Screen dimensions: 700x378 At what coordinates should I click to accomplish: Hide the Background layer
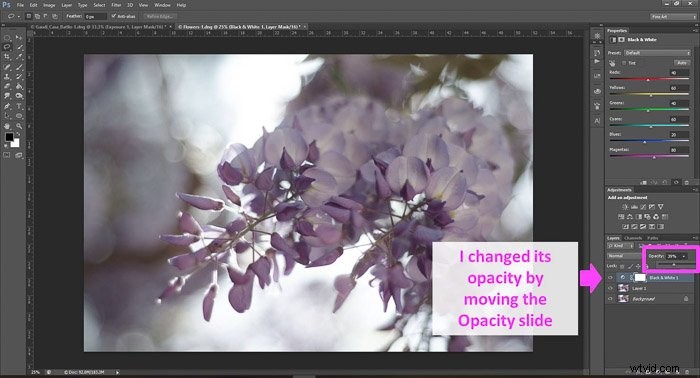click(x=610, y=299)
